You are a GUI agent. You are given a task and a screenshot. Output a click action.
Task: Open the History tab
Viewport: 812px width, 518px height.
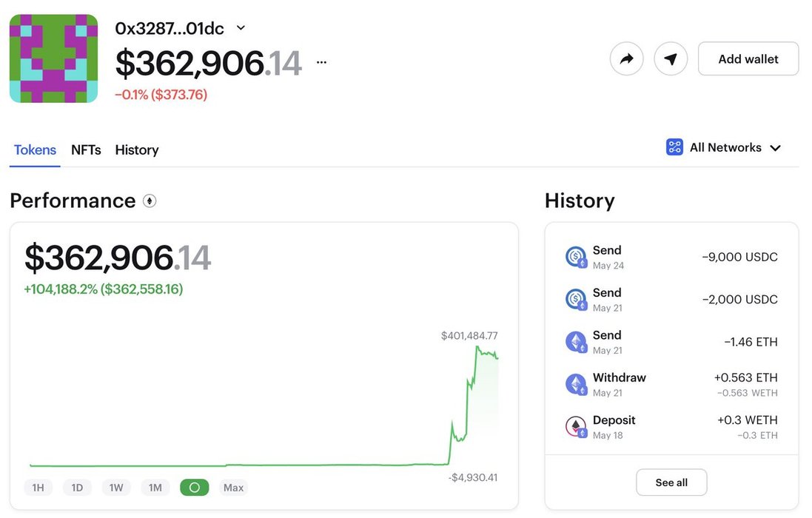coord(137,149)
